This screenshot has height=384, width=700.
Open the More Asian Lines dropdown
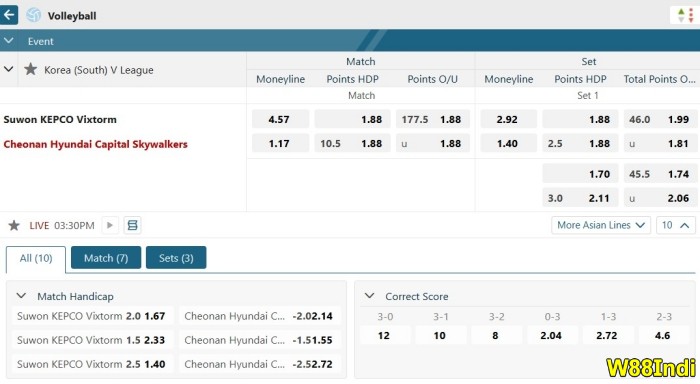[601, 225]
